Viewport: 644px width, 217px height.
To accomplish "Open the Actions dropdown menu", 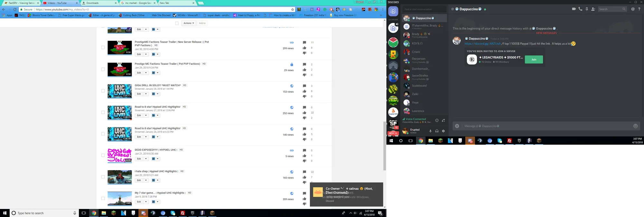I will coord(189,23).
